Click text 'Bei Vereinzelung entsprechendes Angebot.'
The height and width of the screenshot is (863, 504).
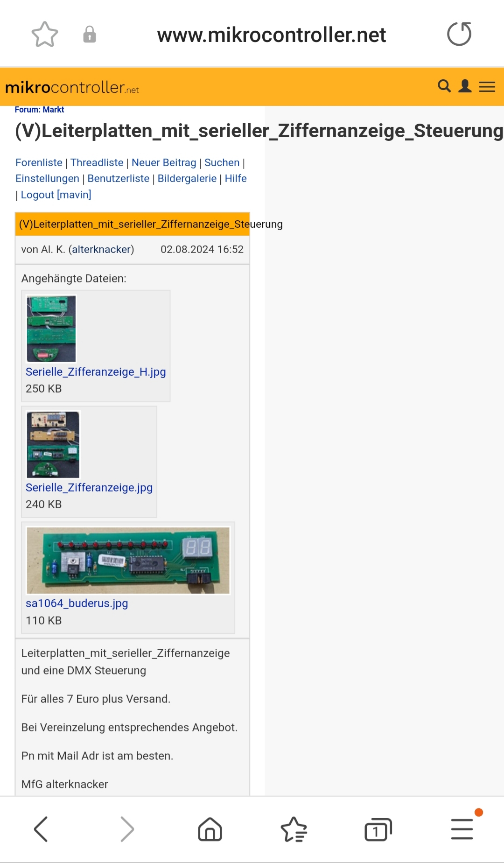click(x=129, y=727)
